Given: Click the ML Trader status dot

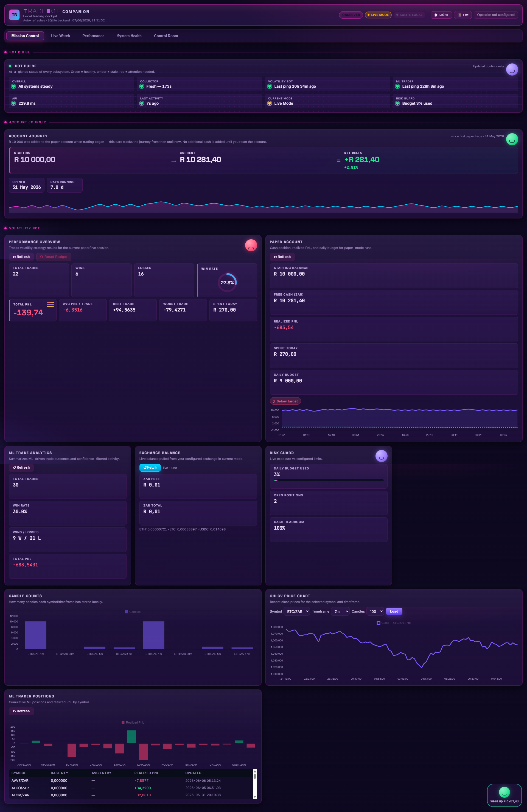Looking at the screenshot, I should pos(397,86).
